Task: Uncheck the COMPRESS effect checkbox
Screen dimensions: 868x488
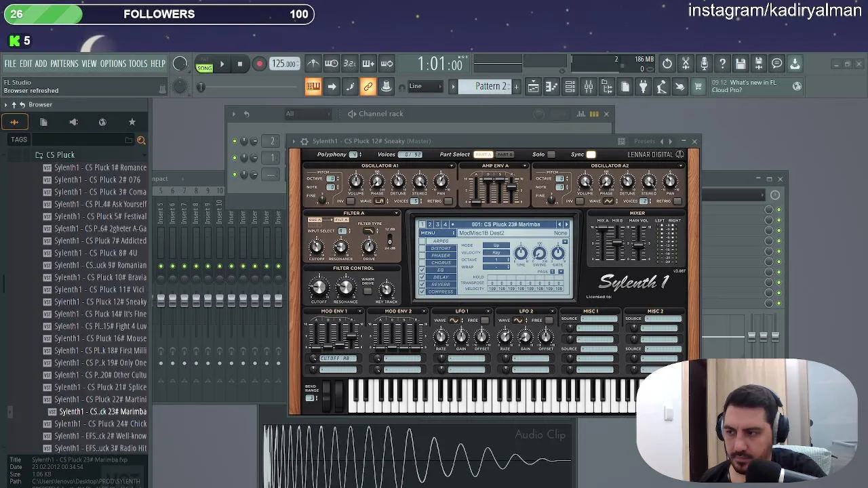Action: tap(422, 292)
